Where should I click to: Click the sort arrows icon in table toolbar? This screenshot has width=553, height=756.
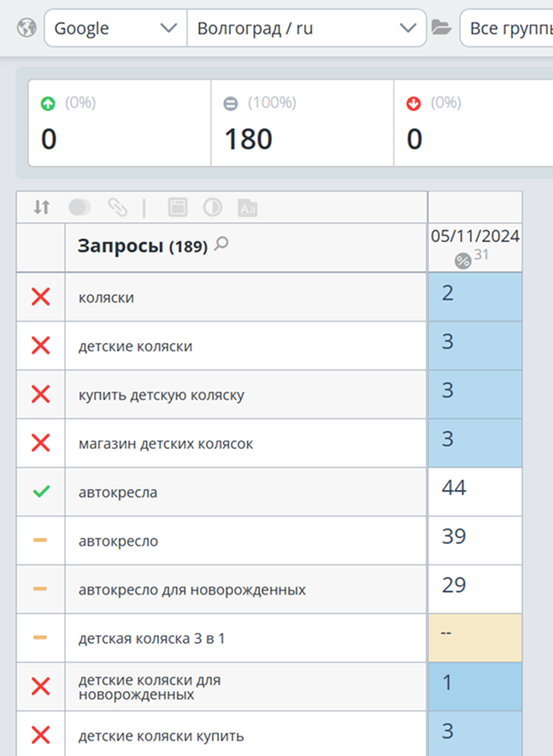[x=42, y=207]
